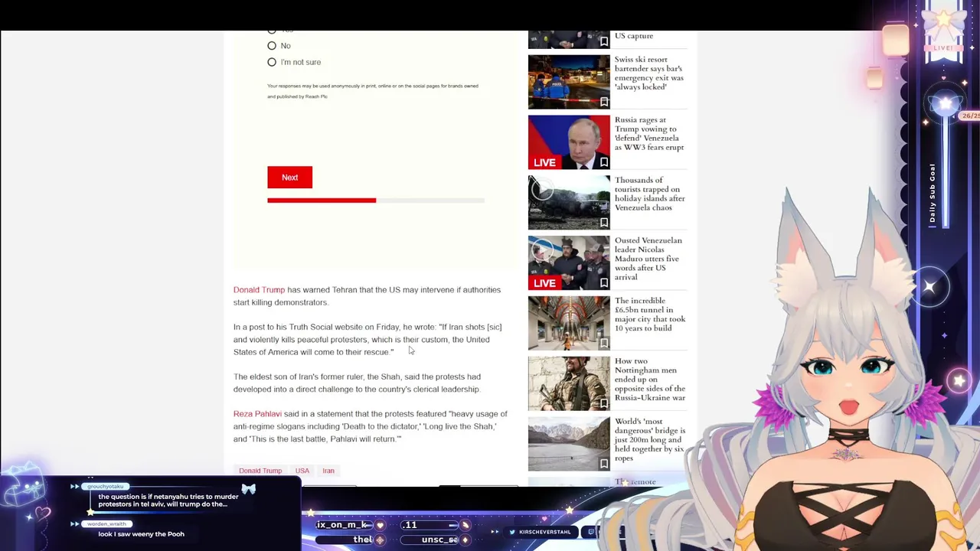Image resolution: width=980 pixels, height=551 pixels.
Task: Bookmark the Nottingham men story
Action: click(x=604, y=403)
